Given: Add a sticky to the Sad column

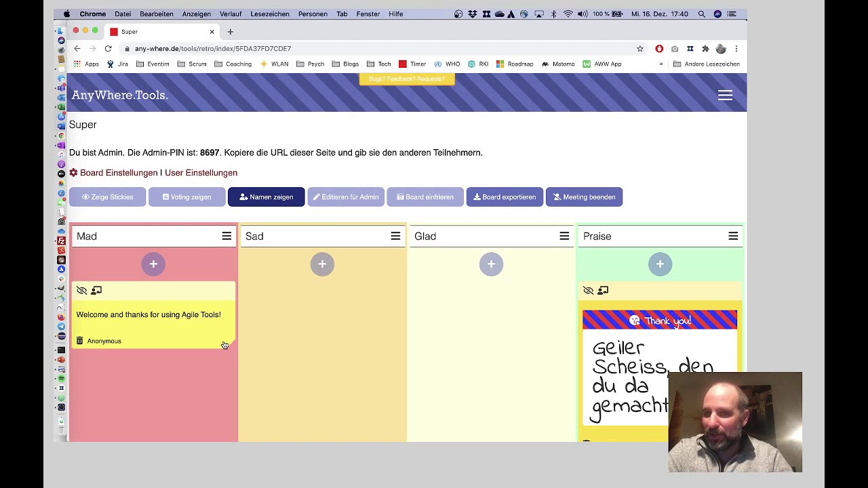Looking at the screenshot, I should (x=322, y=264).
